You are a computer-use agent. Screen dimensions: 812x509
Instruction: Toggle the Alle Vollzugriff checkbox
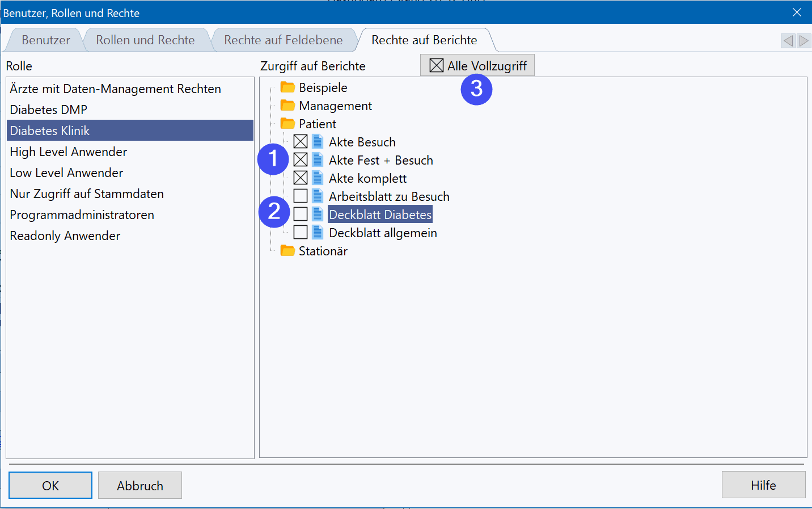click(436, 66)
